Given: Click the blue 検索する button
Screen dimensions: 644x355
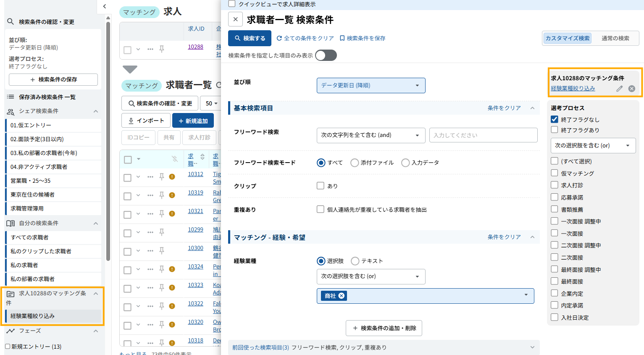Looking at the screenshot, I should tap(250, 38).
